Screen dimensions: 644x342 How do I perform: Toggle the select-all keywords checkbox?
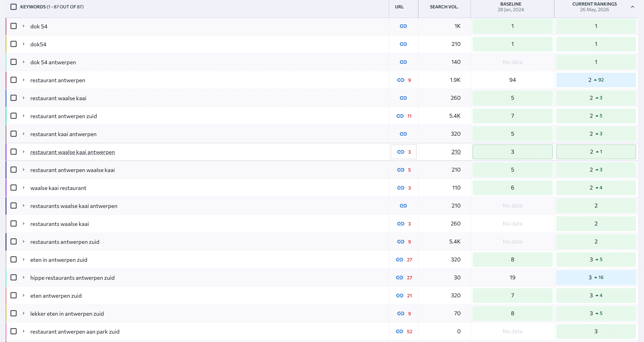(x=14, y=7)
